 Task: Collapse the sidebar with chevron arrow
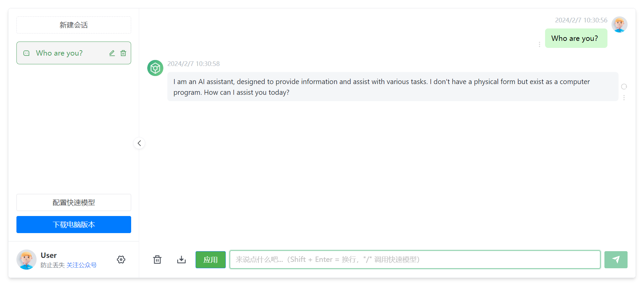coord(139,143)
